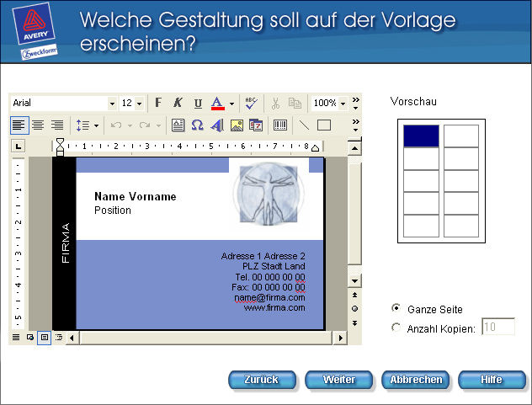
Task: Click the Zurück button
Action: (262, 380)
